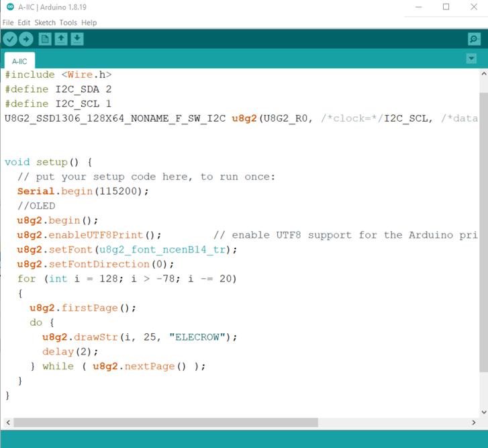Viewport: 488px width, 448px height.
Task: Click 'u8g2.begin();' line
Action: [58, 220]
